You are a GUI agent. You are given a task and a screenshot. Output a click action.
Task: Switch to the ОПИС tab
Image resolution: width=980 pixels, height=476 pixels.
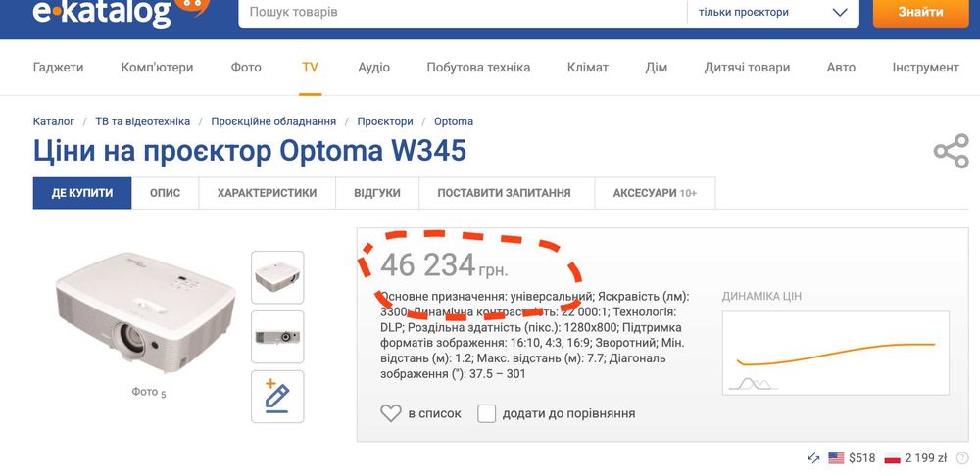[165, 193]
